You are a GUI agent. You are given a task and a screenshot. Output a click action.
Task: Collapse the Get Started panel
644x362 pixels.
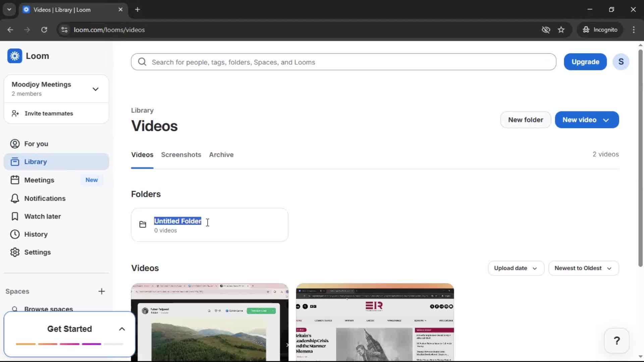pyautogui.click(x=121, y=329)
